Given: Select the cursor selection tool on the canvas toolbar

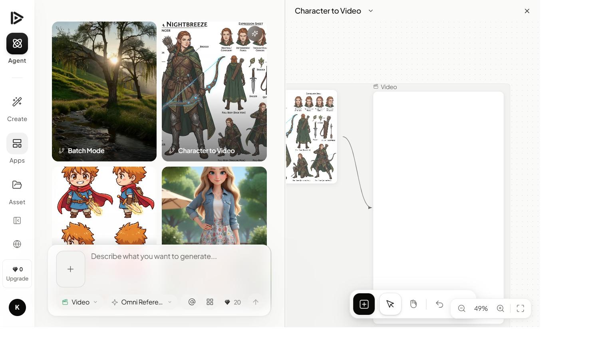Looking at the screenshot, I should coord(390,304).
